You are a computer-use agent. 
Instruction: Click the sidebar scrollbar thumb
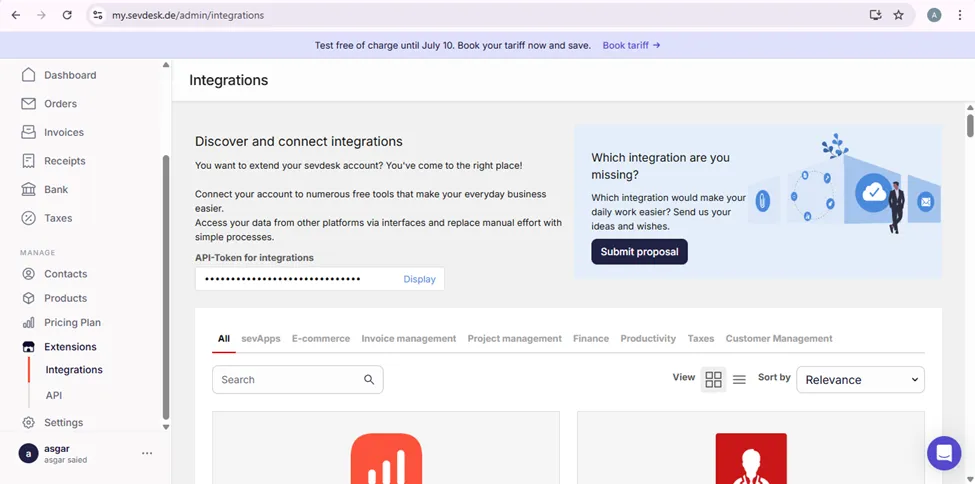point(165,286)
